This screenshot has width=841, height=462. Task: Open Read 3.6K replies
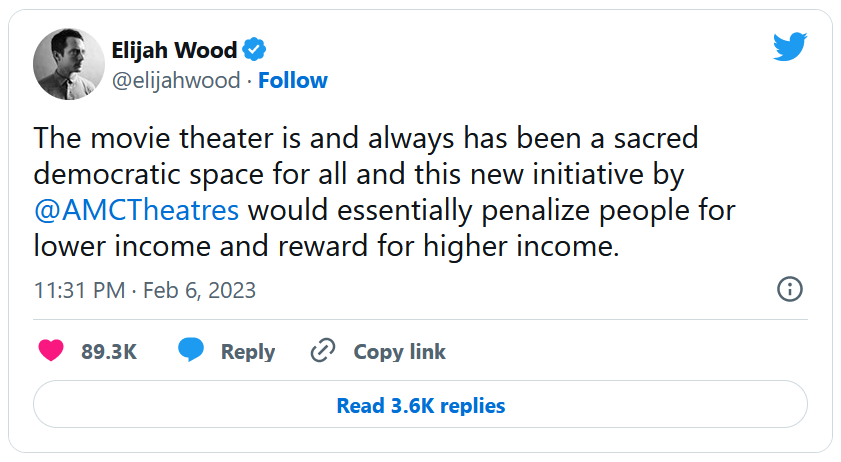point(420,405)
